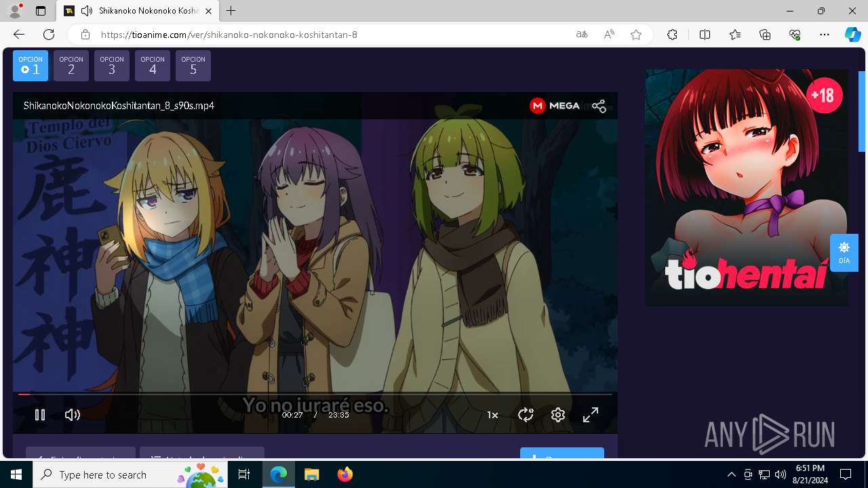This screenshot has width=868, height=488.
Task: Toggle the video loop icon
Action: [526, 415]
